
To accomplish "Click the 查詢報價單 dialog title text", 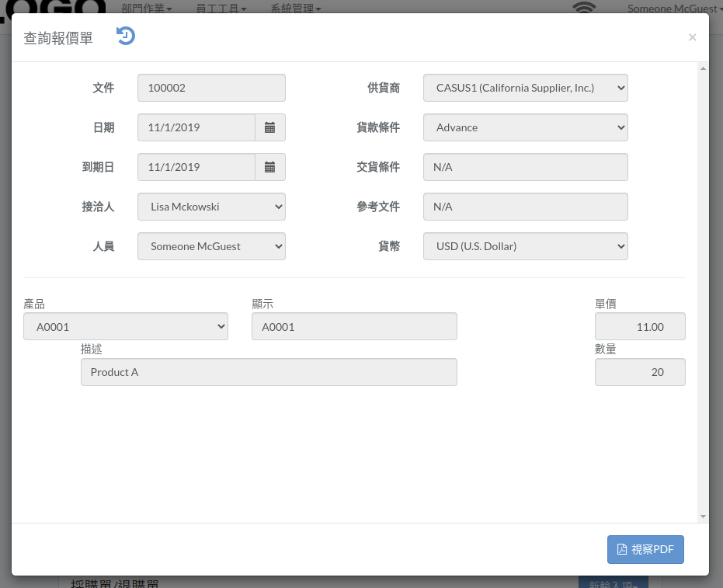I will coord(58,38).
